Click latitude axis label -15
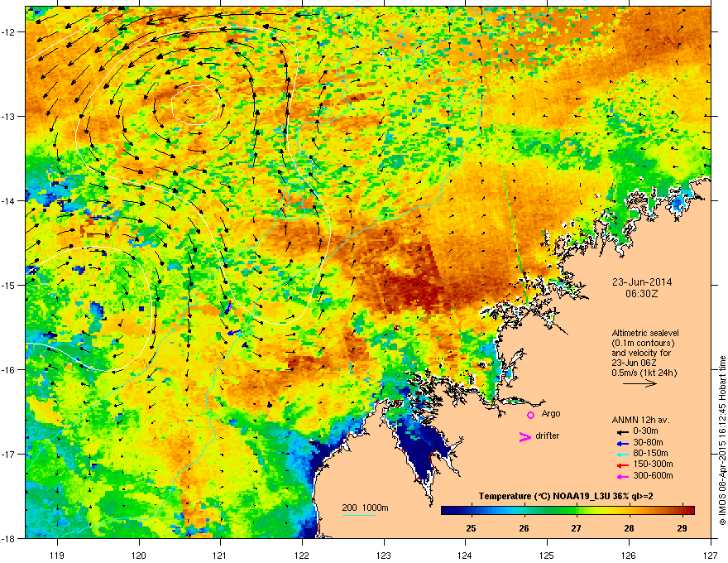The height and width of the screenshot is (563, 728). [9, 285]
